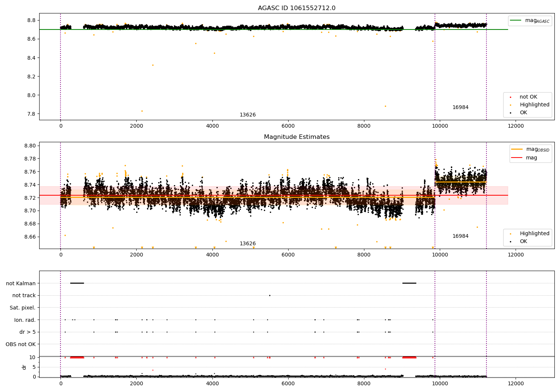Click x-axis tick '6000' under Magnitude Estimates plot
The width and height of the screenshot is (560, 392).
point(288,255)
